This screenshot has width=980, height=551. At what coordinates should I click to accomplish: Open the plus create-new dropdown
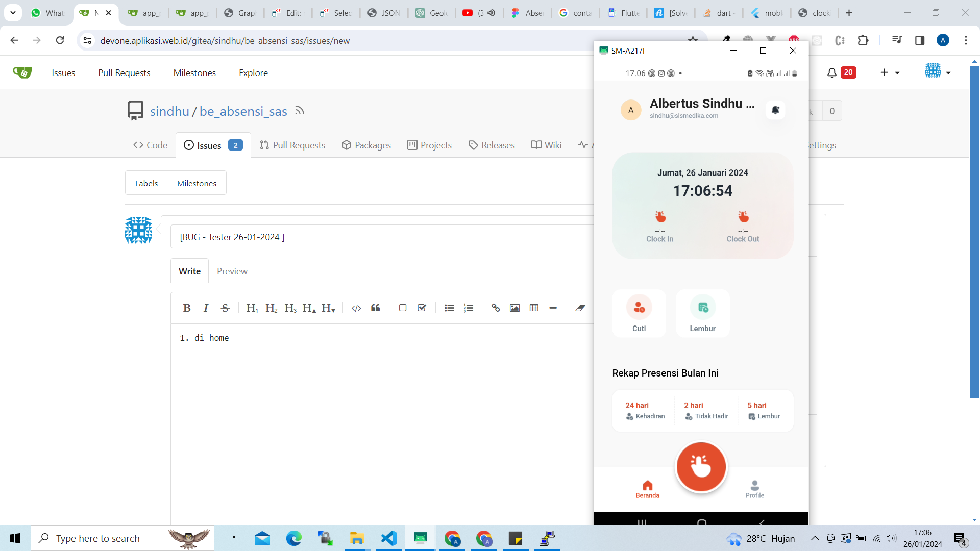(890, 72)
